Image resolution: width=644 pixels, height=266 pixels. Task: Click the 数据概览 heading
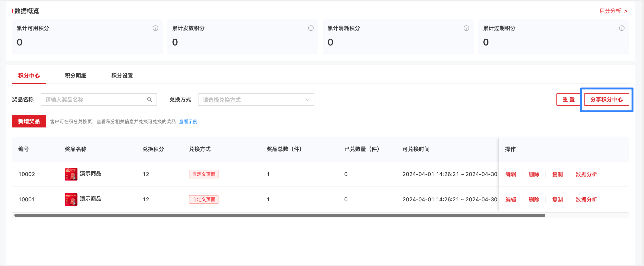pyautogui.click(x=26, y=11)
